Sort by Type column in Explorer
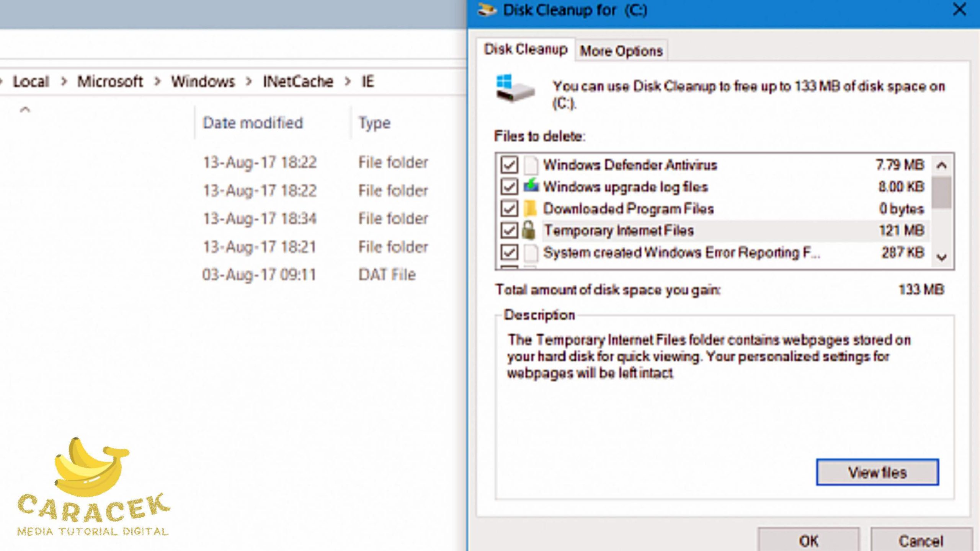Screen dimensions: 980x551 click(374, 123)
